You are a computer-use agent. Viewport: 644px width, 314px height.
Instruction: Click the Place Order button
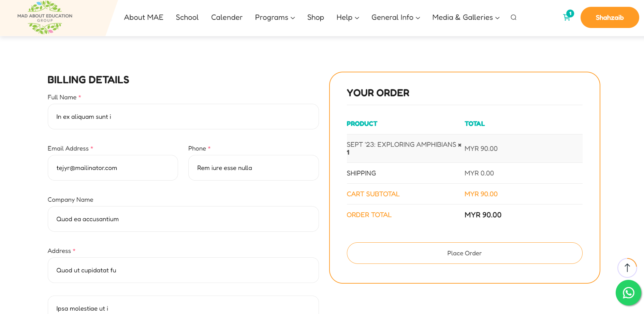(465, 253)
